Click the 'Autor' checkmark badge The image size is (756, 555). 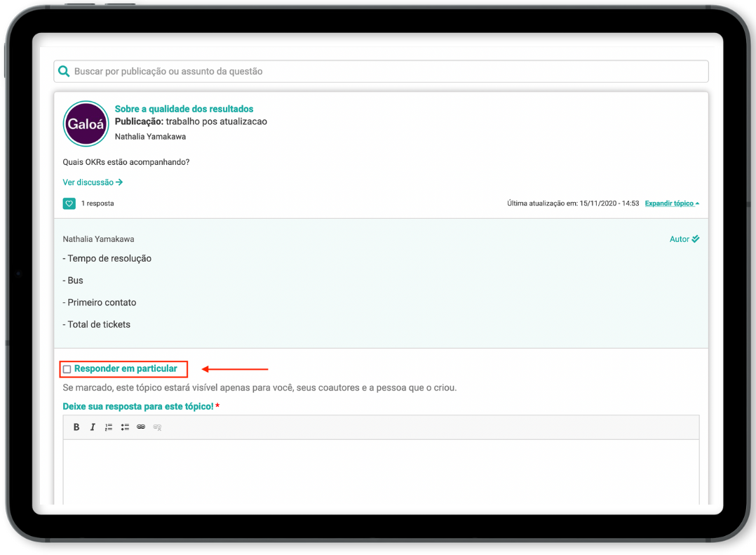[x=684, y=239]
